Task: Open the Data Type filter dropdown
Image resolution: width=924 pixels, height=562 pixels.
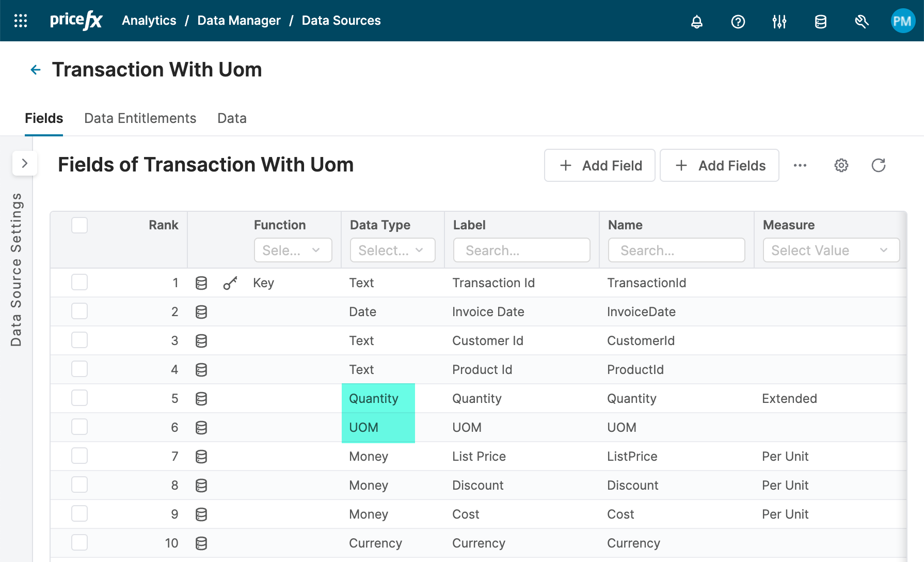Action: tap(392, 250)
